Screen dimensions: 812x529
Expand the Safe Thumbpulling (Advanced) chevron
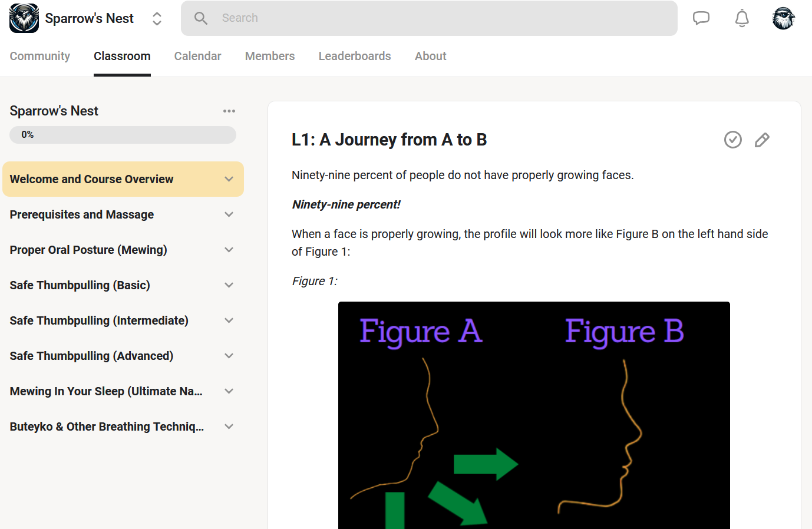[229, 356]
